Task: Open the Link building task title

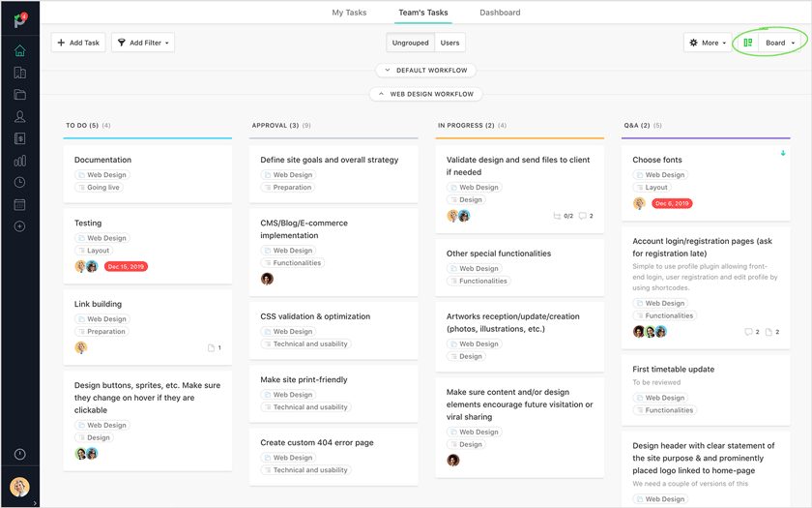Action: point(98,304)
